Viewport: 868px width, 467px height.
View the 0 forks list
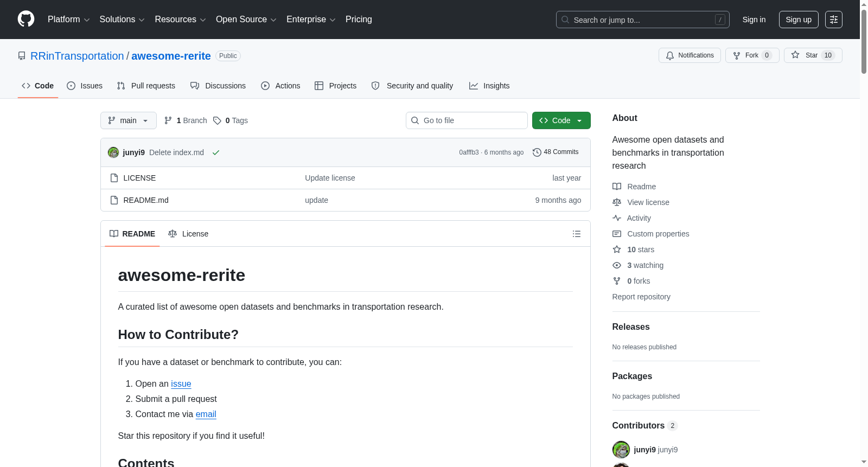point(631,281)
